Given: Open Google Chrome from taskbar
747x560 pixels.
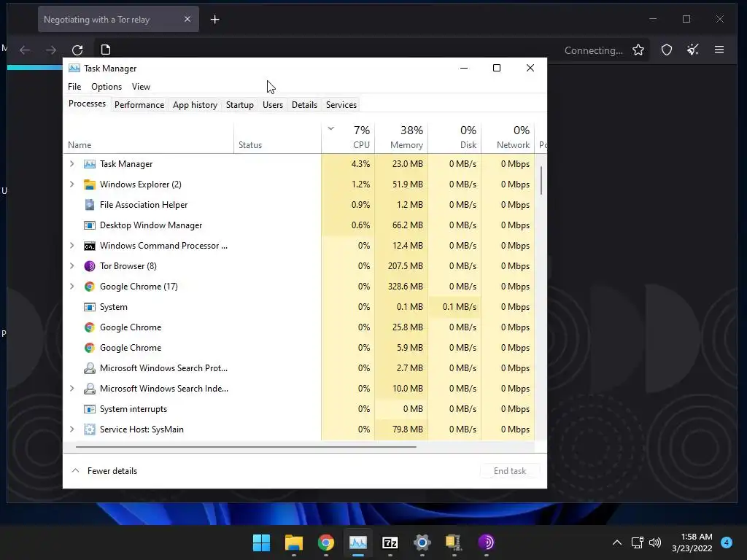Looking at the screenshot, I should 326,542.
